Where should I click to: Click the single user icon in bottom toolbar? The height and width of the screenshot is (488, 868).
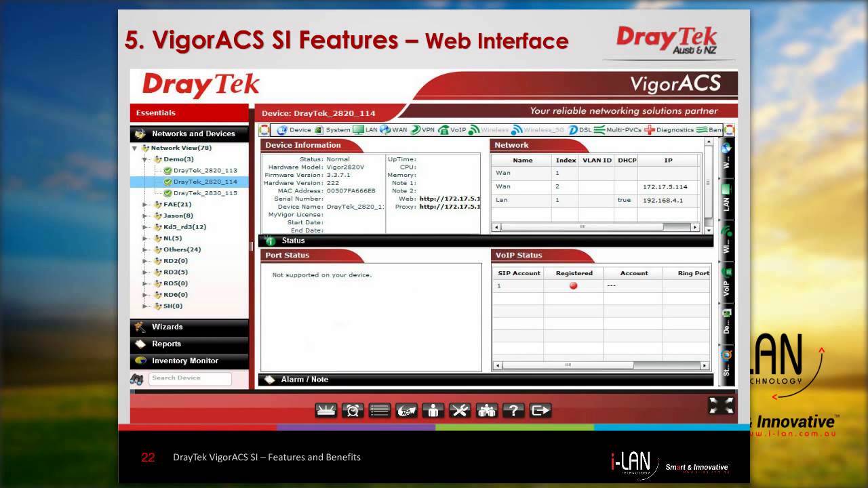click(x=433, y=410)
